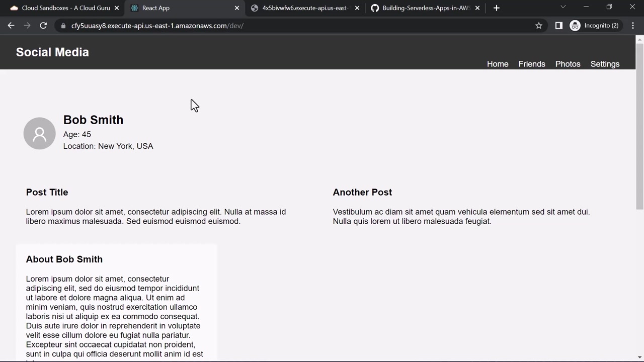Screen dimensions: 644x362
Task: Open the Friends nav link
Action: tap(532, 64)
